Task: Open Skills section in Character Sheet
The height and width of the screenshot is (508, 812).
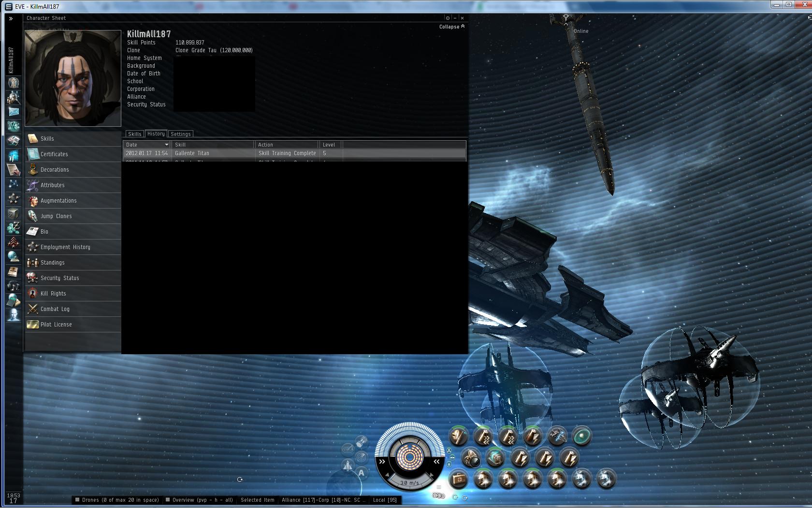Action: 73,139
